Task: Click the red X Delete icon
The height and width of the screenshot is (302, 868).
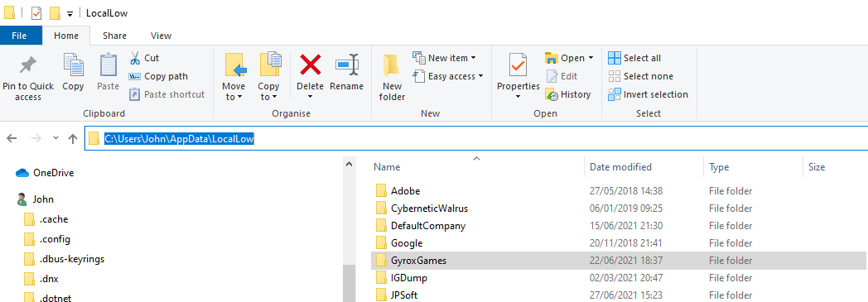Action: 311,65
